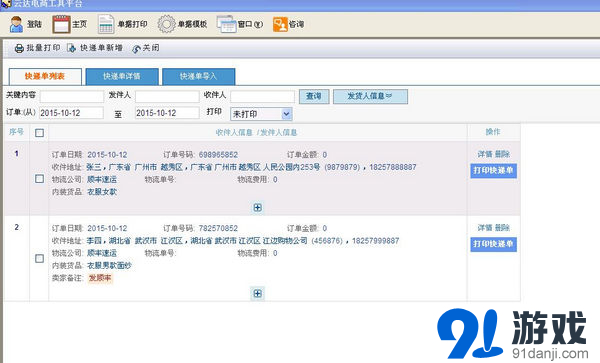The height and width of the screenshot is (363, 600).
Task: Open 详情 link for order 1
Action: [x=485, y=154]
